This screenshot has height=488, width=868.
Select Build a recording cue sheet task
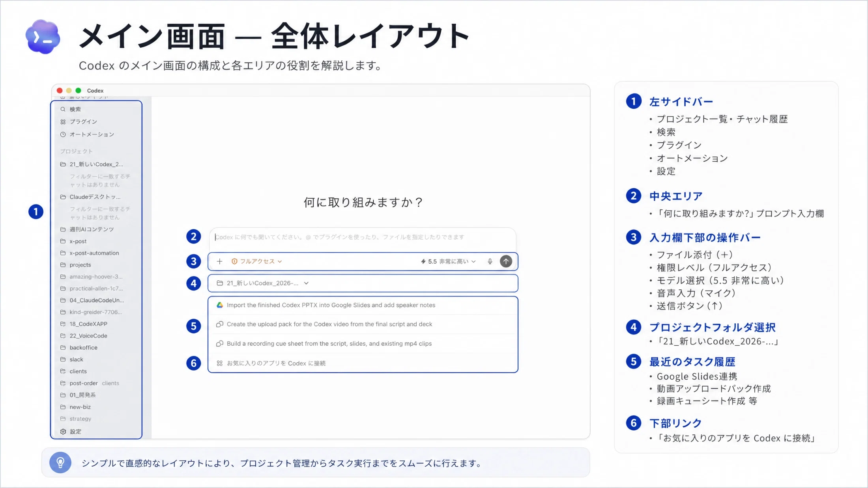(363, 344)
